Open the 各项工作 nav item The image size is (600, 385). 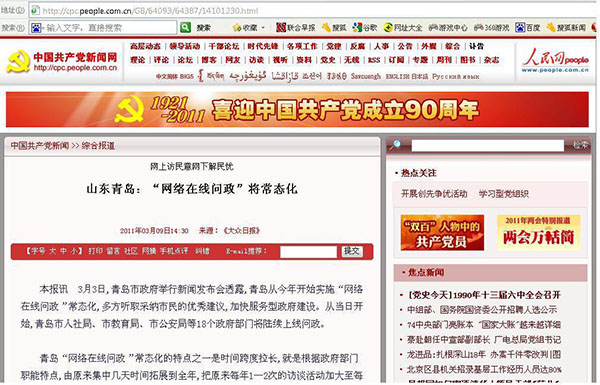point(302,46)
